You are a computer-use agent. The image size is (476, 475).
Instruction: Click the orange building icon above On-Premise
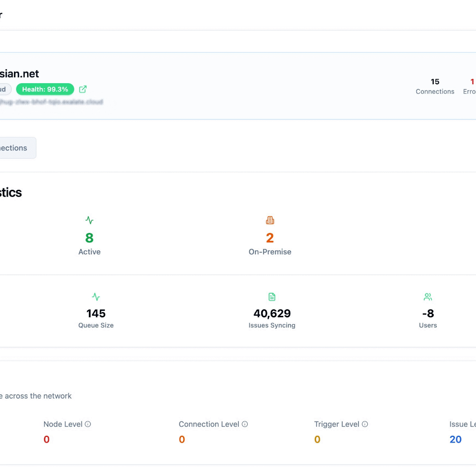click(x=270, y=220)
